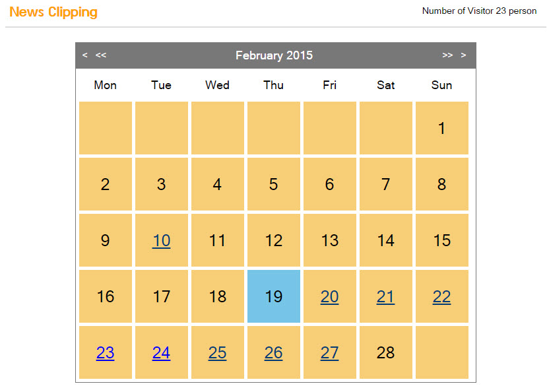Select linked date 27
The height and width of the screenshot is (392, 547).
pyautogui.click(x=329, y=352)
